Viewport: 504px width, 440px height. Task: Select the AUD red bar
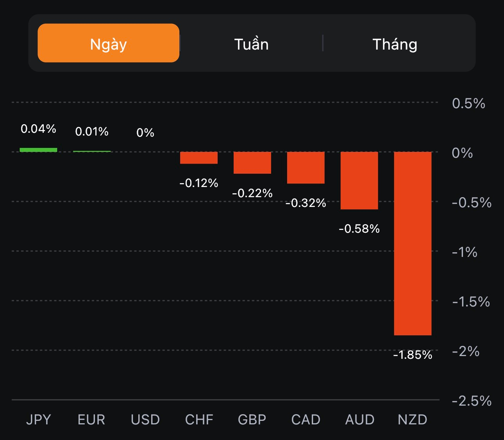pyautogui.click(x=359, y=180)
